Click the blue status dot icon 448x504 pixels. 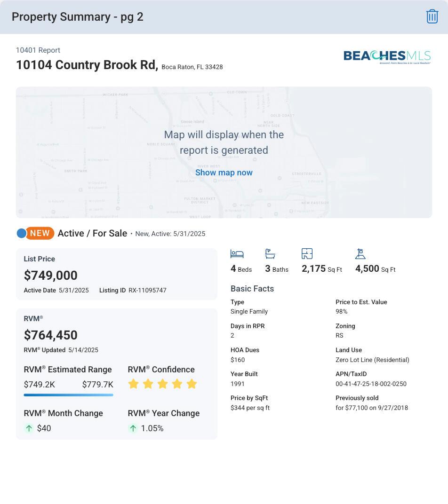pyautogui.click(x=21, y=233)
